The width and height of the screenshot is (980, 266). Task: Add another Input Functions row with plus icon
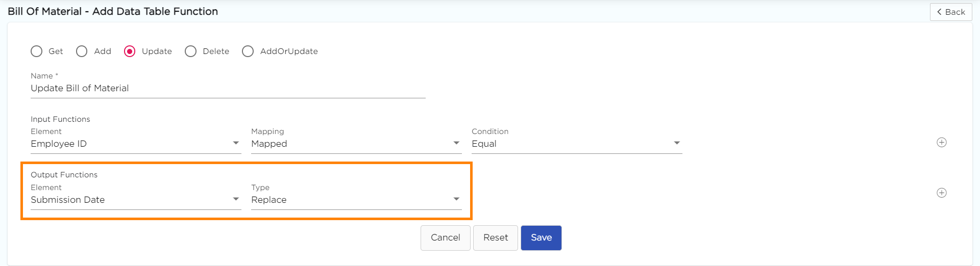click(x=942, y=143)
